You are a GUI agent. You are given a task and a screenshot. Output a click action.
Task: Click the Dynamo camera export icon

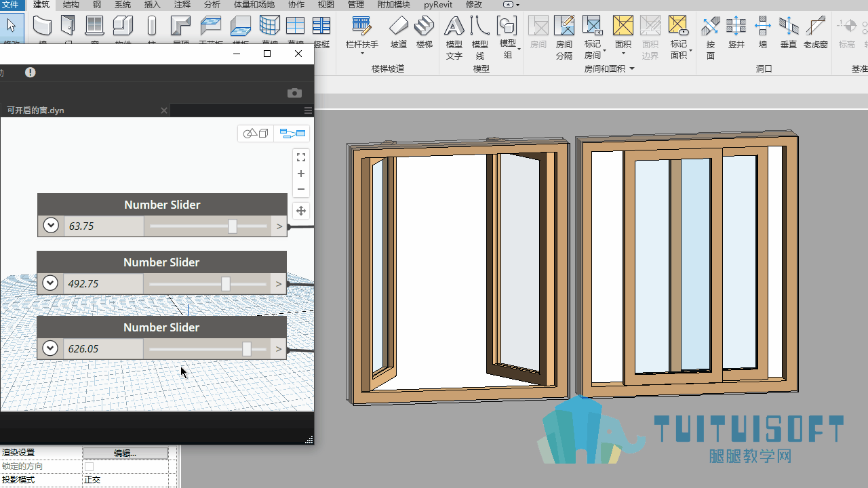(294, 93)
